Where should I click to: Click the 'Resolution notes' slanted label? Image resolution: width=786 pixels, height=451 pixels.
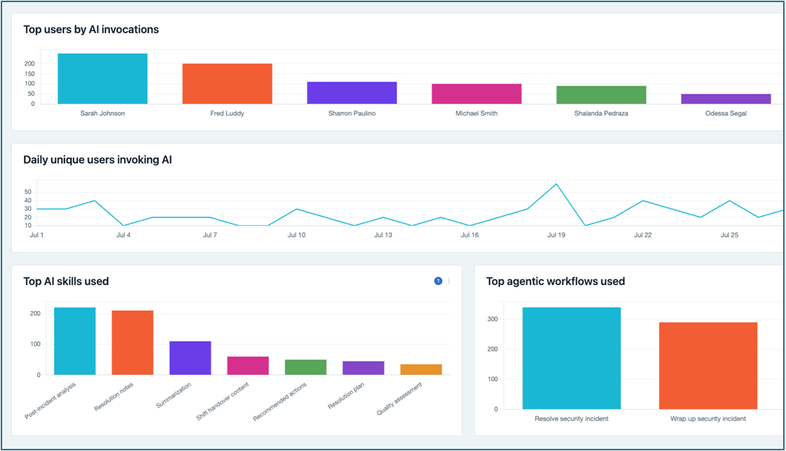coord(114,397)
